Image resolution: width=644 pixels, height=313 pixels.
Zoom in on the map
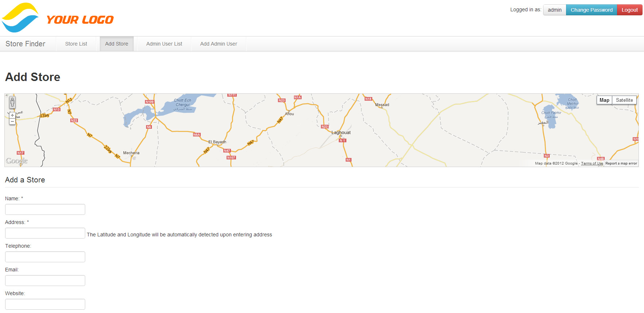click(x=12, y=115)
